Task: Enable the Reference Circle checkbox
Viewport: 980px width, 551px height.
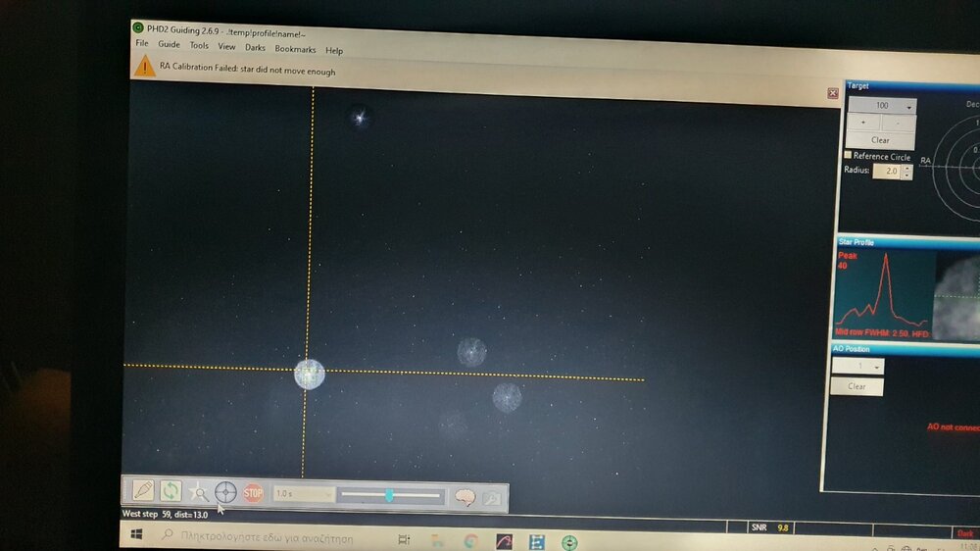Action: (x=849, y=156)
